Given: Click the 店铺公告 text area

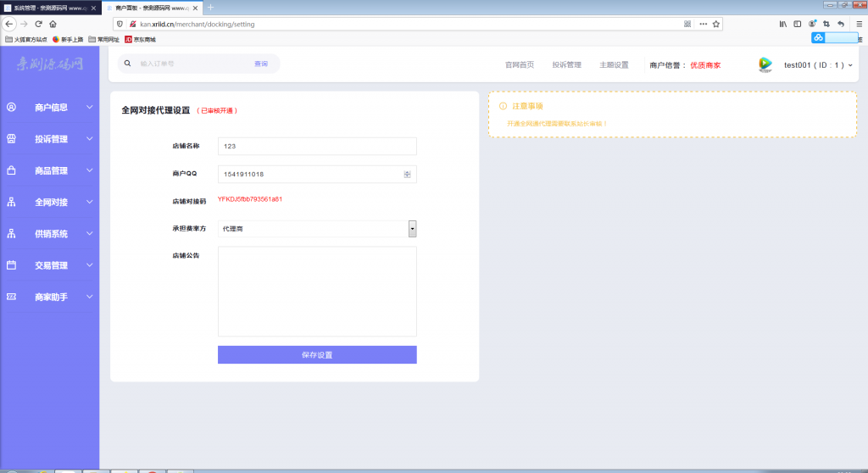Looking at the screenshot, I should (x=317, y=292).
